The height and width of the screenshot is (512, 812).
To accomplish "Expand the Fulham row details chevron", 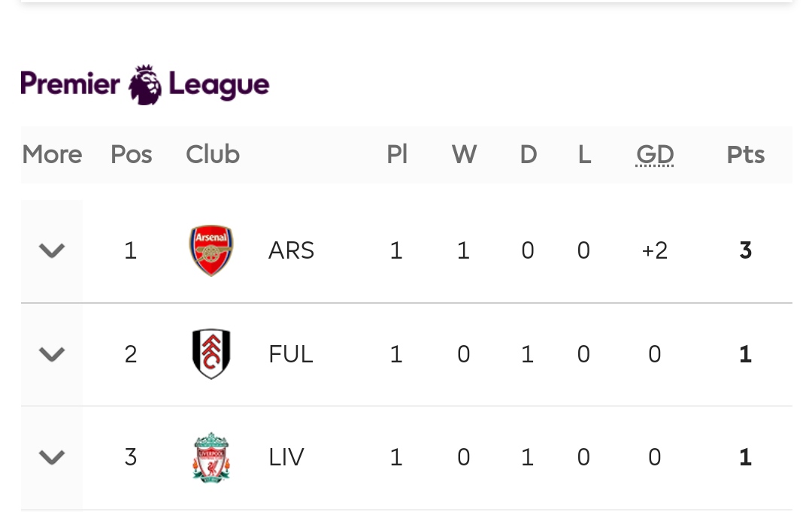I will pyautogui.click(x=52, y=354).
